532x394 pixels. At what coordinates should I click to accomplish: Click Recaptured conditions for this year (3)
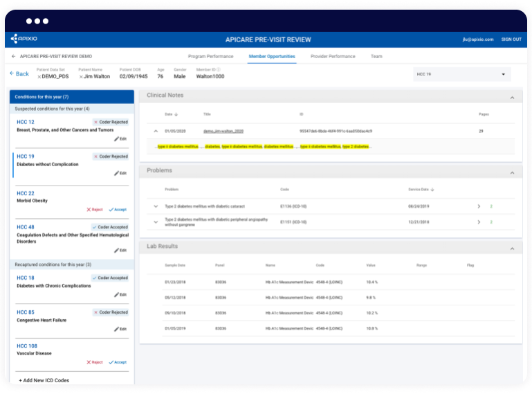click(72, 265)
